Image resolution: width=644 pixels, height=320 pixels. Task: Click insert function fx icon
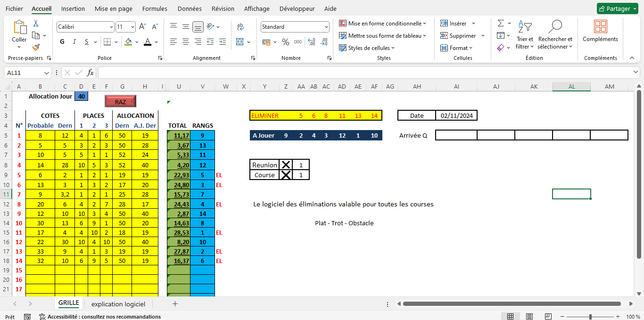(x=91, y=73)
